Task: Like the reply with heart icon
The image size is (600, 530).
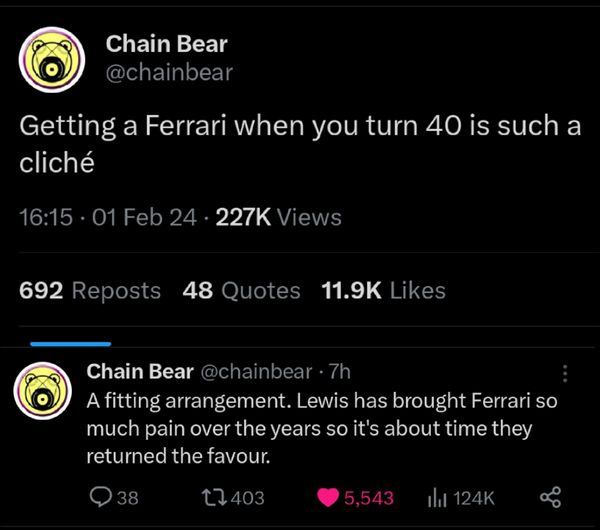Action: (x=329, y=497)
